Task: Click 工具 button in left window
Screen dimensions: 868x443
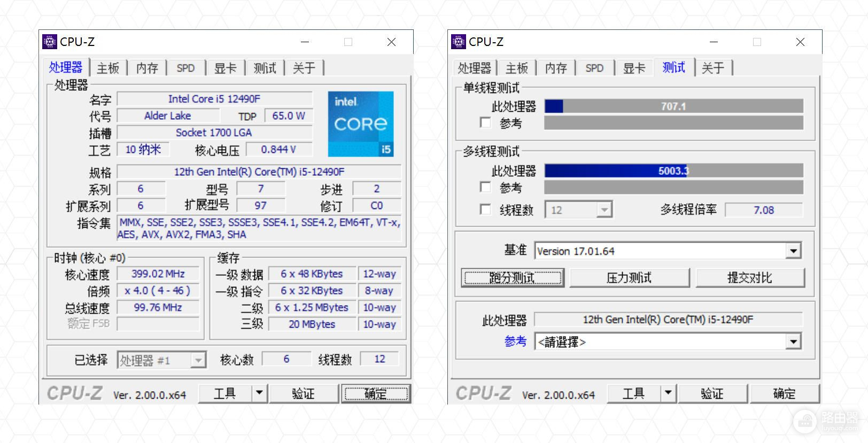Action: pyautogui.click(x=225, y=394)
